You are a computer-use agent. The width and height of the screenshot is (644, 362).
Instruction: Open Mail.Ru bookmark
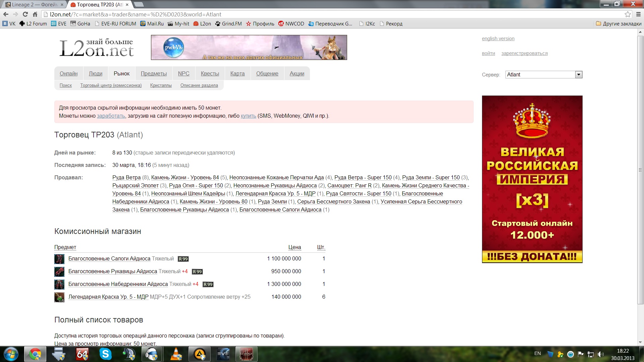tap(152, 23)
